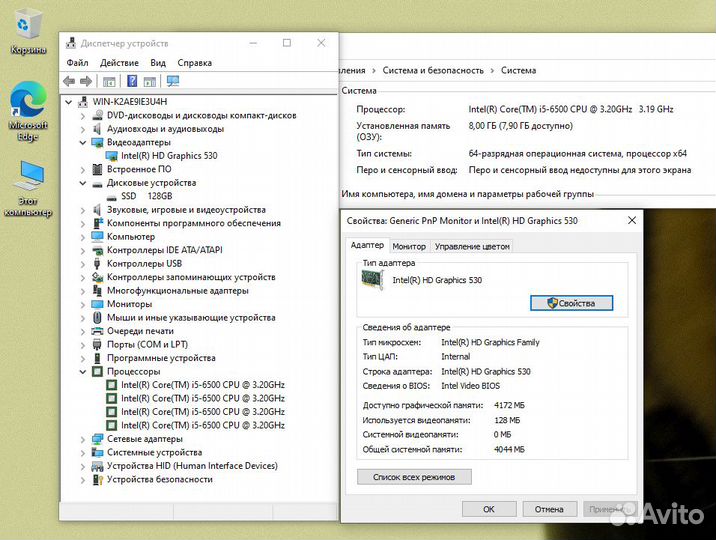The image size is (716, 540).
Task: Close the Generic PnP Monitor properties dialog
Action: click(632, 220)
